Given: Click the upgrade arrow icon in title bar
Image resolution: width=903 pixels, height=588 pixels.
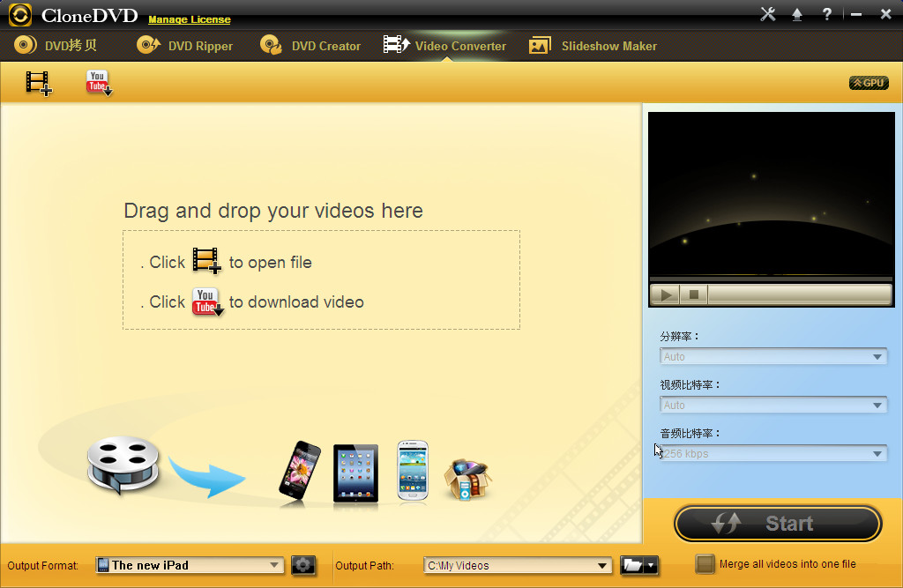Looking at the screenshot, I should 797,14.
